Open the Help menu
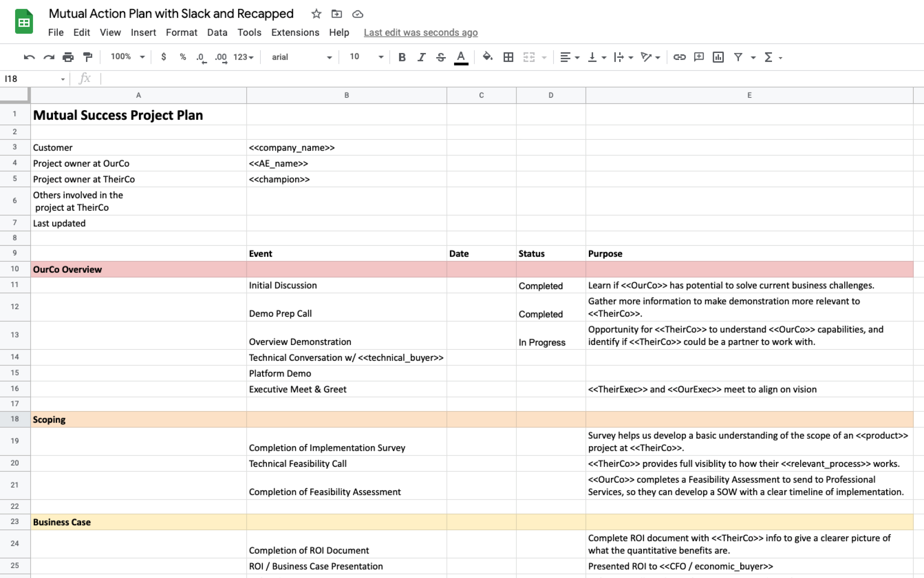Screen dimensions: 924x578 (339, 32)
